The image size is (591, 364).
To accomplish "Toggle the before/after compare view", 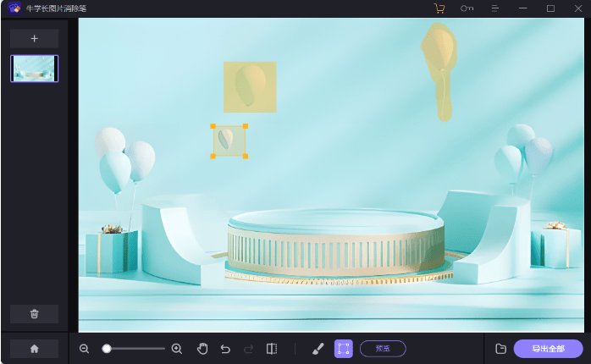I will [x=272, y=349].
